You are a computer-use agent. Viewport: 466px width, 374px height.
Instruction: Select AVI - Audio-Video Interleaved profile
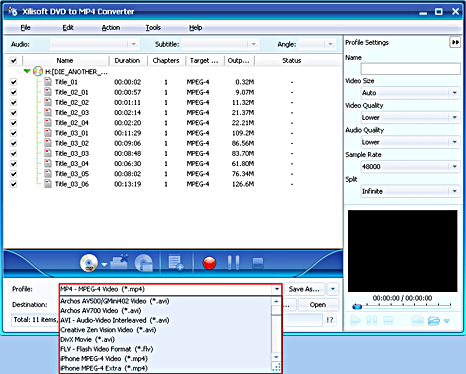166,320
